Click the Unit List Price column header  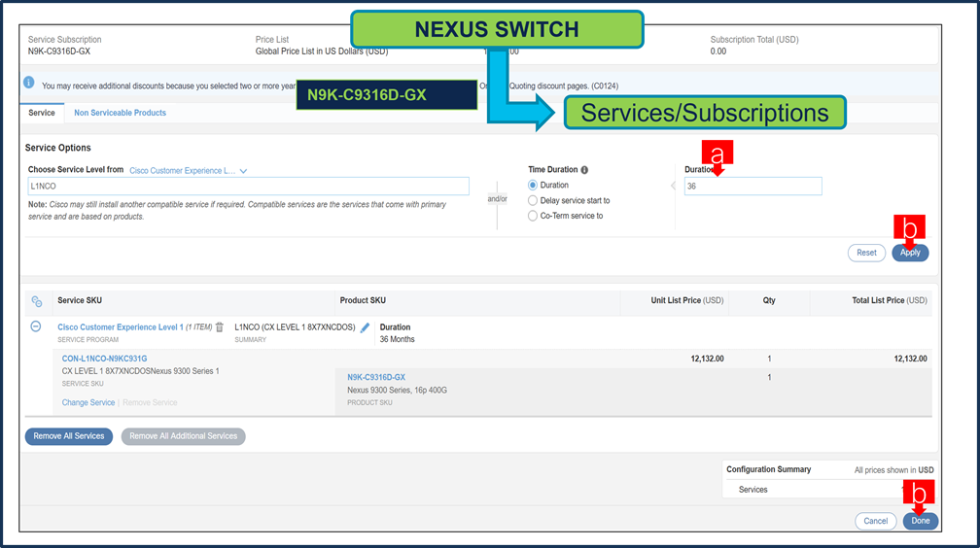(x=686, y=300)
